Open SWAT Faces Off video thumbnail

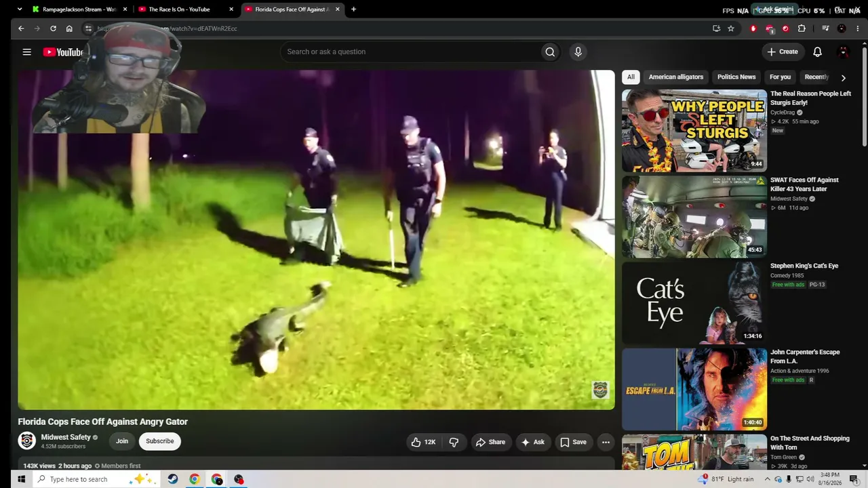pyautogui.click(x=694, y=217)
